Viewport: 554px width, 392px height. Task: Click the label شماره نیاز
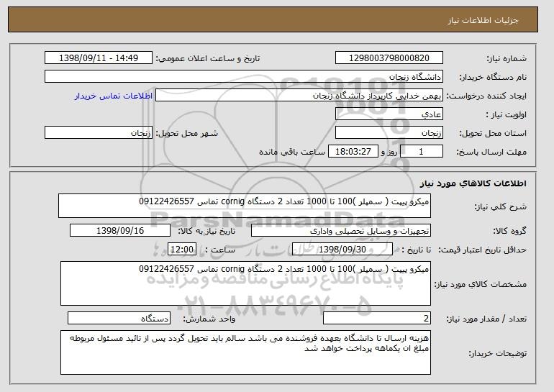507,58
